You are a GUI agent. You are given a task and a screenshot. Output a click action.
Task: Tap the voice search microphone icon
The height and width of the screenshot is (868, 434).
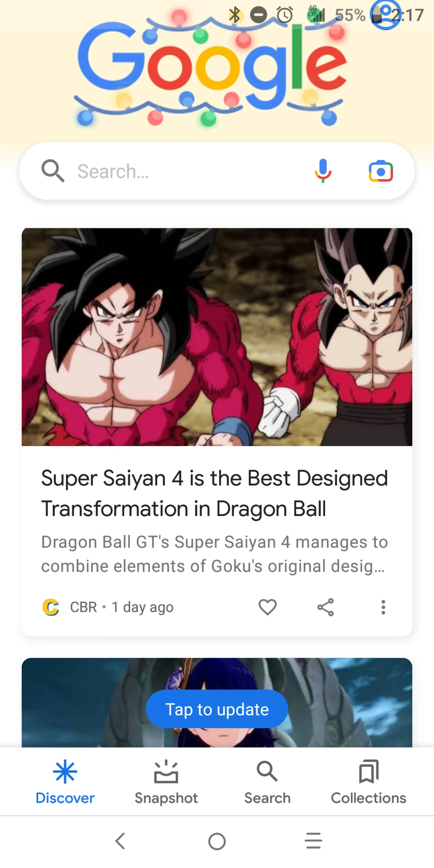(323, 171)
